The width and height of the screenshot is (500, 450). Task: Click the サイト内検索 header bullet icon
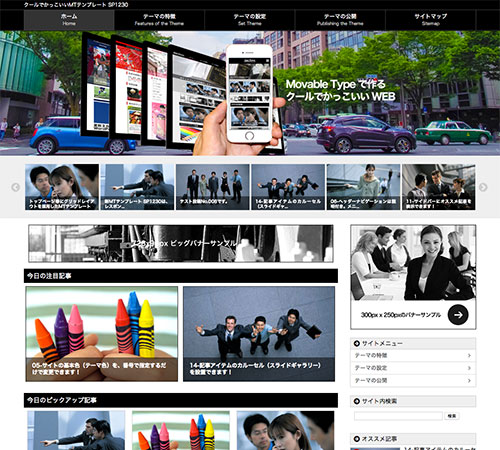[x=357, y=401]
